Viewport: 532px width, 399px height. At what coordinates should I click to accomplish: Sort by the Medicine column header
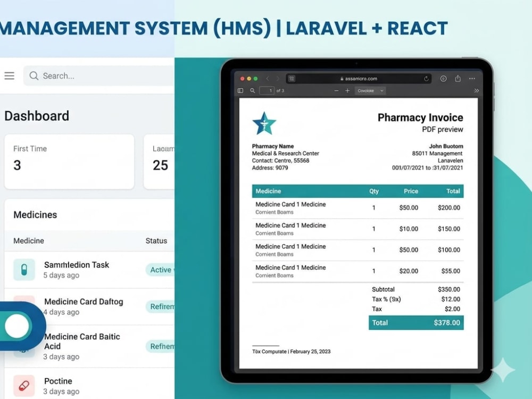(29, 240)
